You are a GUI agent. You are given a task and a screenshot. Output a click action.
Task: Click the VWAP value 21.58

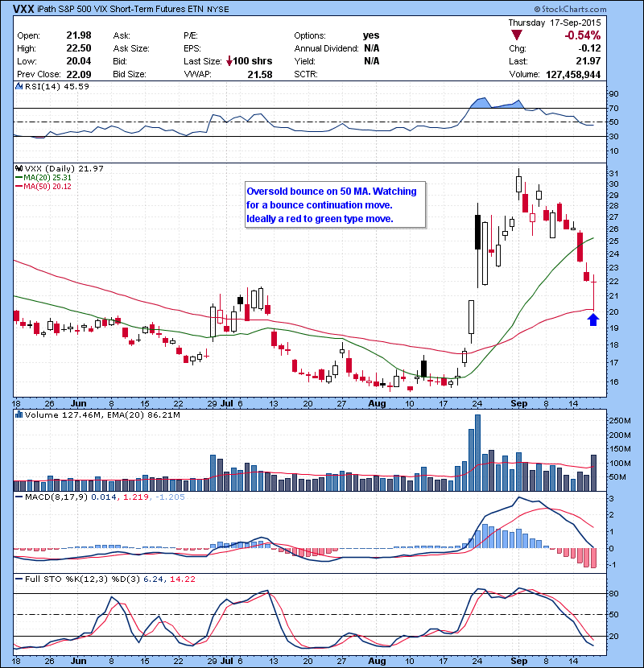[260, 75]
